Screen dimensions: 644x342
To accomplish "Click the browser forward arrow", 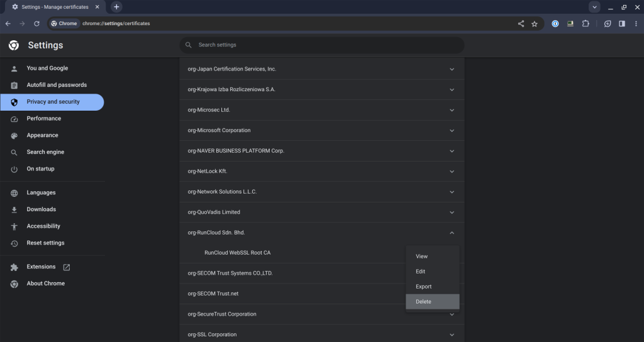I will [22, 24].
